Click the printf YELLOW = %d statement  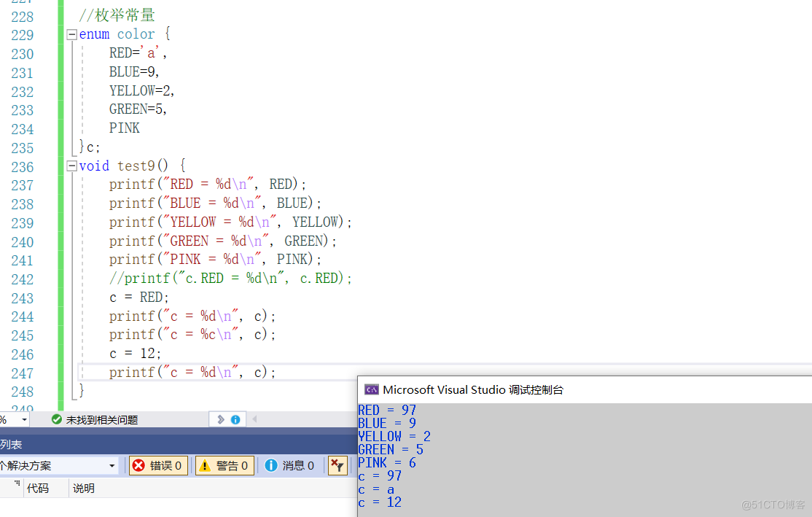pyautogui.click(x=230, y=222)
